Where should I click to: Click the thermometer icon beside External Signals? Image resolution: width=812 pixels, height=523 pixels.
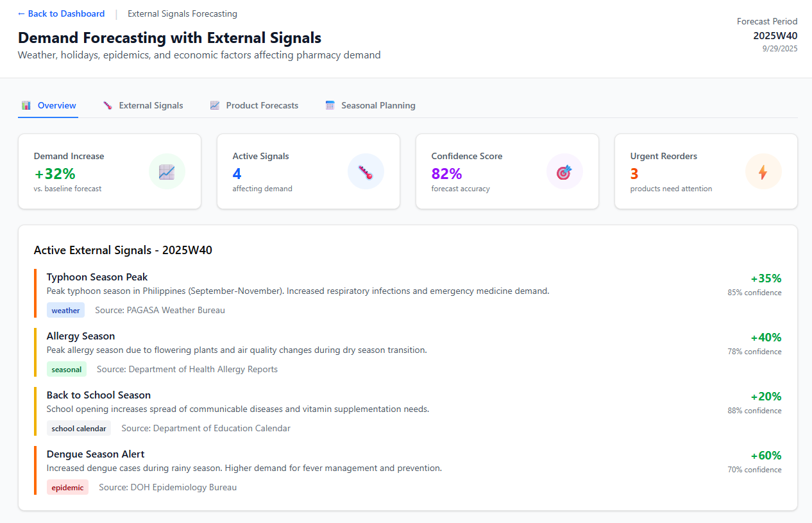[107, 105]
